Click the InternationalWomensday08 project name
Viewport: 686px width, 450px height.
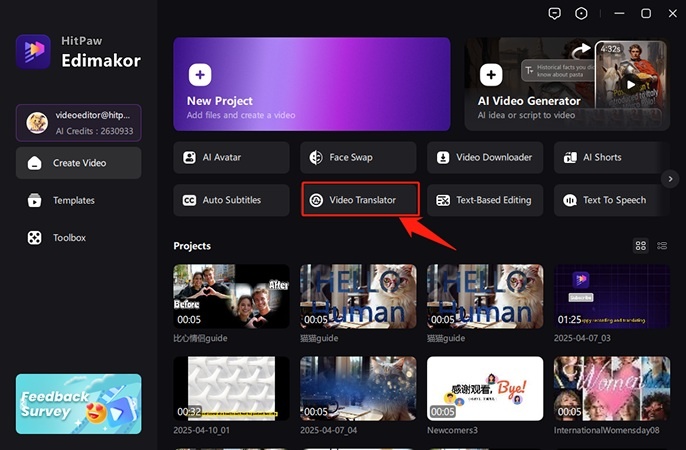pos(606,430)
